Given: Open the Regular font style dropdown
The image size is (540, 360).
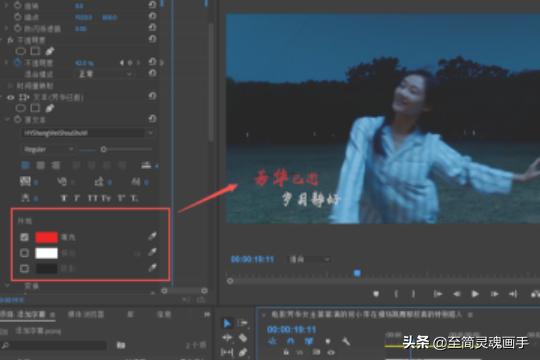Looking at the screenshot, I should [48, 149].
